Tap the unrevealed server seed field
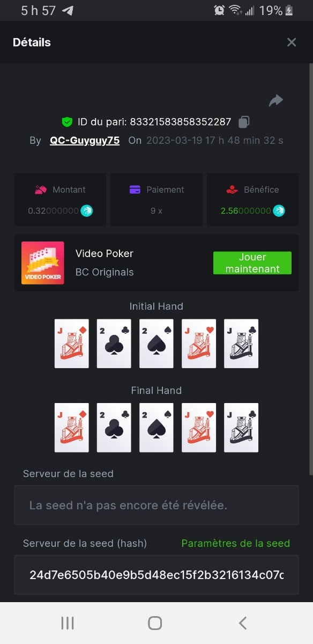Image resolution: width=313 pixels, height=644 pixels. (156, 505)
